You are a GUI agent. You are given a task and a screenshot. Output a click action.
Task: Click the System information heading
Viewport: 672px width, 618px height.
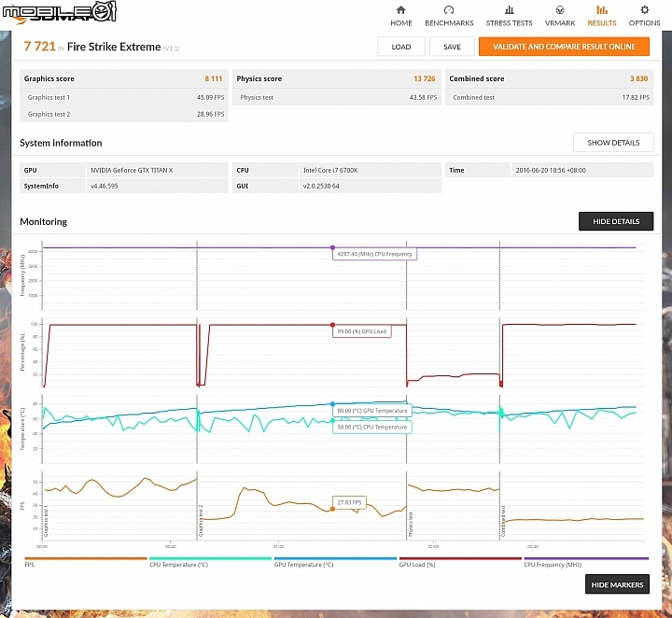[x=61, y=143]
